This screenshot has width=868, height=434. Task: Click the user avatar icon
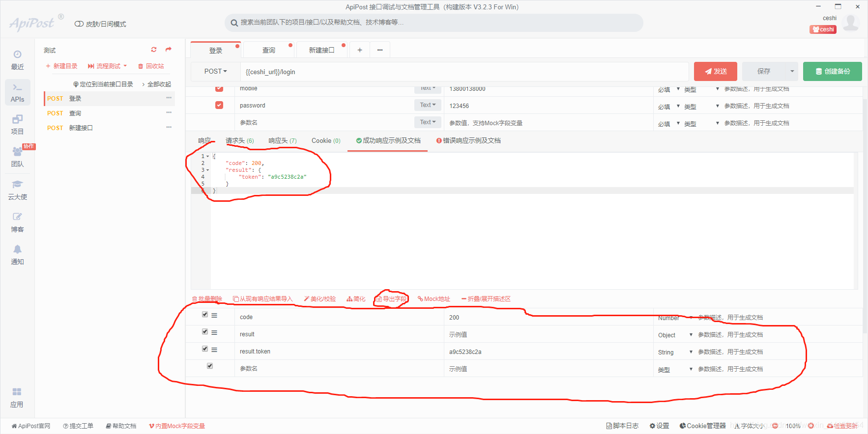(851, 22)
